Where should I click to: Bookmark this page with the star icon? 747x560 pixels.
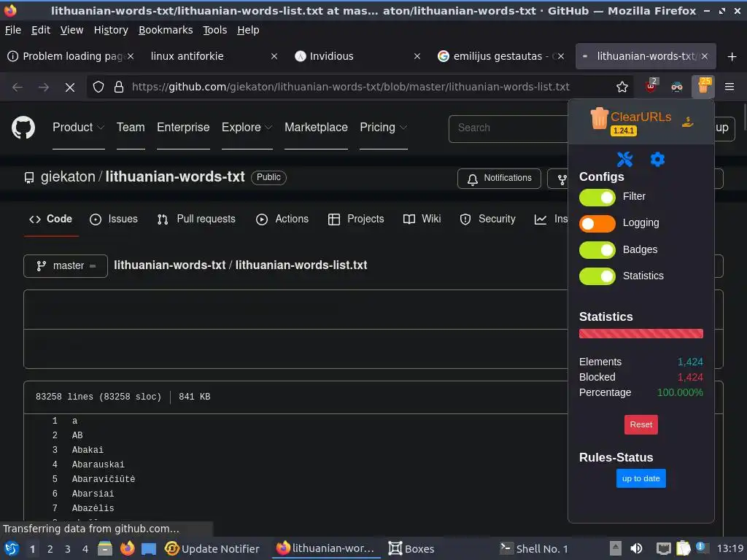(x=622, y=87)
